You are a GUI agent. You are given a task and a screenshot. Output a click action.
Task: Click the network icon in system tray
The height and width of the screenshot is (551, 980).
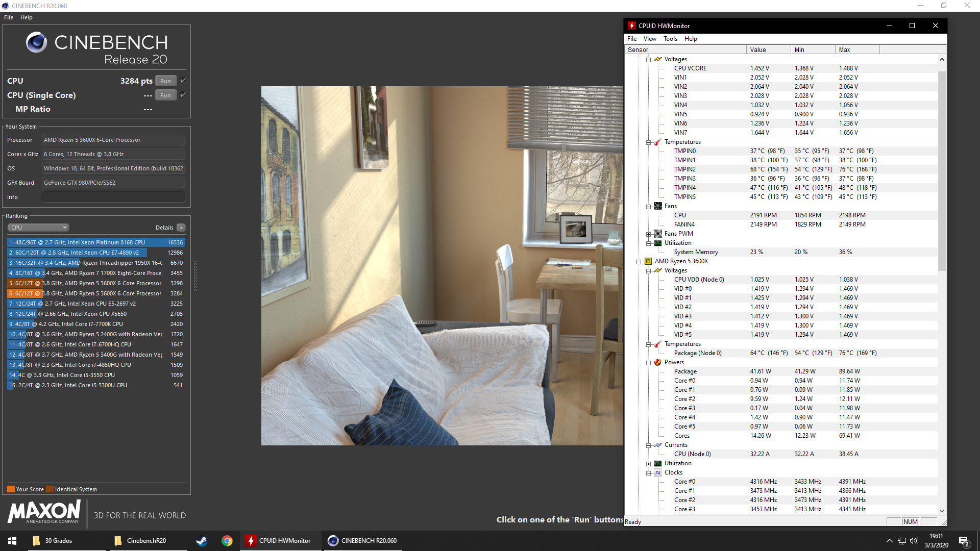click(902, 541)
